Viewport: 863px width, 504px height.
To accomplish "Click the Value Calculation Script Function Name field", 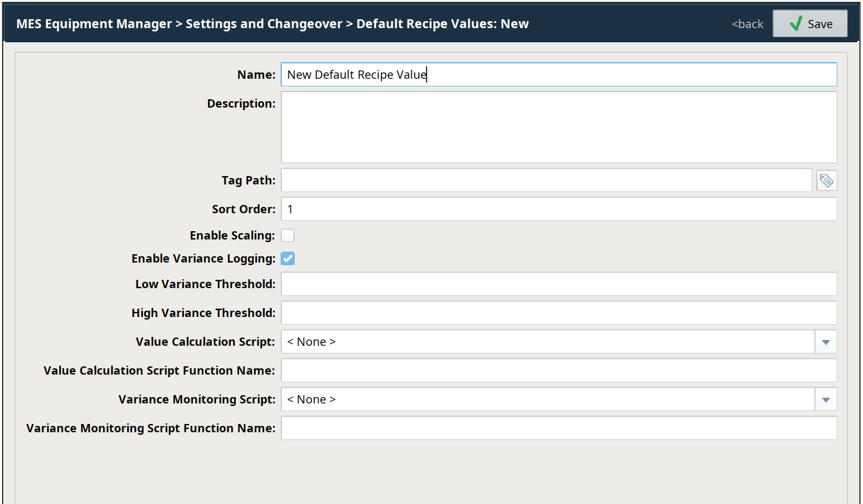I will (x=558, y=371).
